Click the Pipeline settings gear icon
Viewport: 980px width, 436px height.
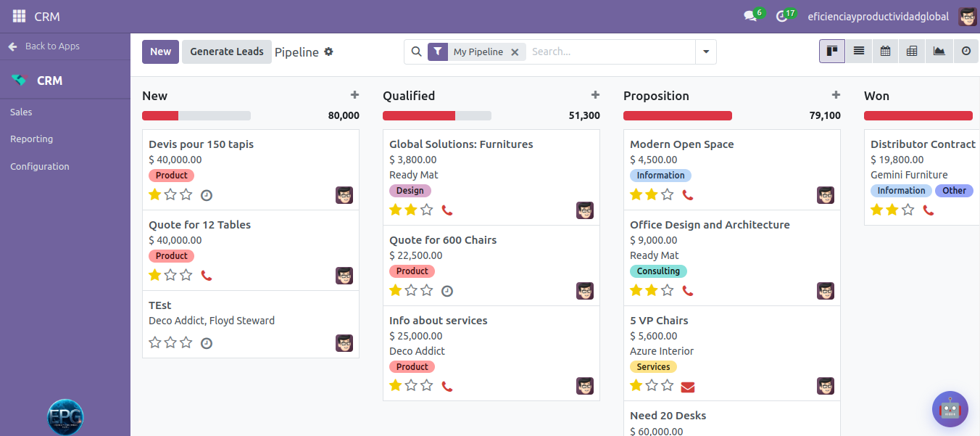pyautogui.click(x=328, y=52)
